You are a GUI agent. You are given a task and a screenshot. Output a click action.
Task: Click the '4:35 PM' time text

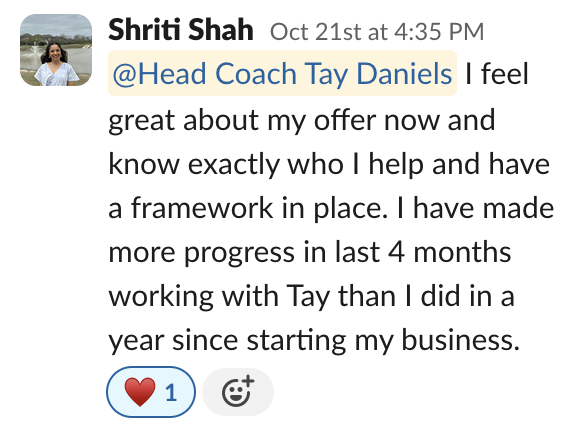click(439, 32)
